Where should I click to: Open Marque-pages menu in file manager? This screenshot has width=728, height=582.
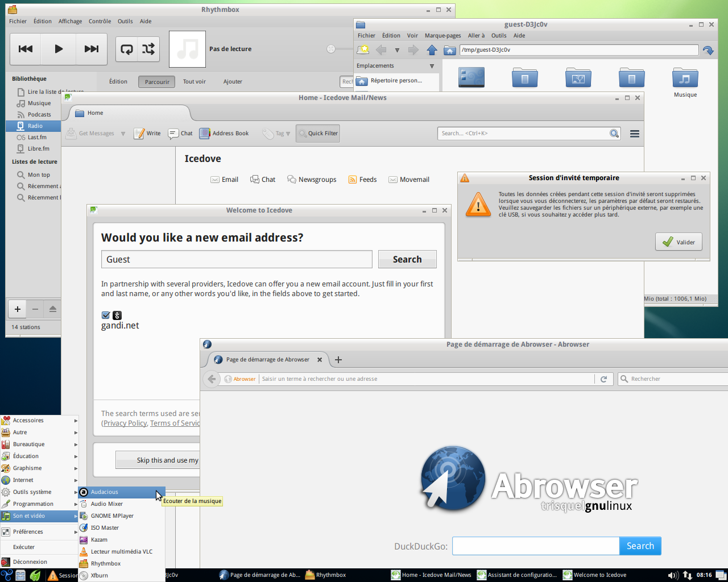click(x=442, y=35)
